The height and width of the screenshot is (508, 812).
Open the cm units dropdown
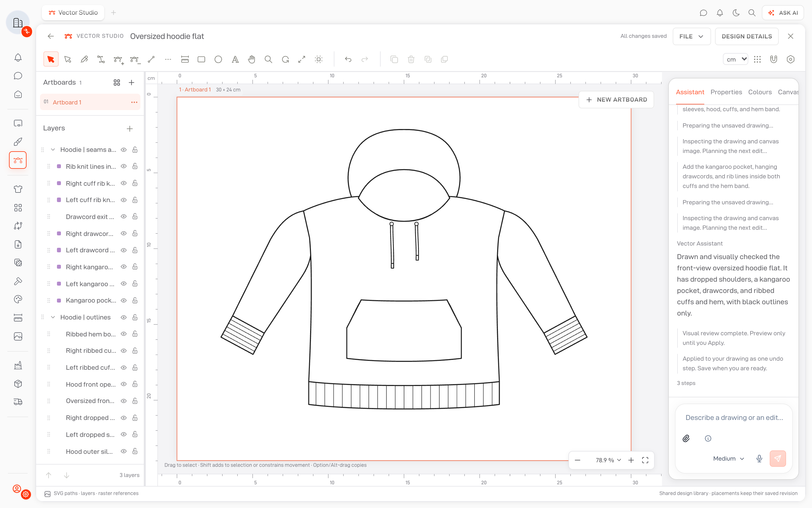point(735,60)
